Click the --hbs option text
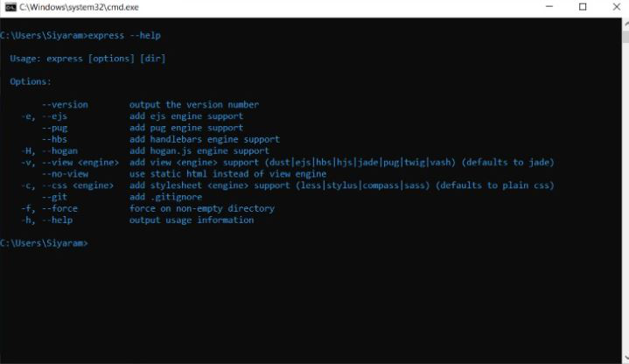 (x=54, y=139)
